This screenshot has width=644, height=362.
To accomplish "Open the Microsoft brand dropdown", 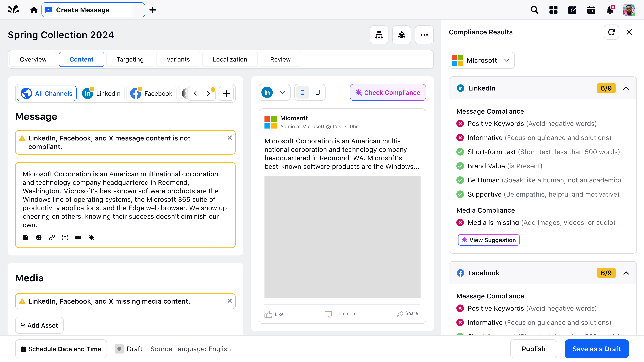I will (x=481, y=60).
